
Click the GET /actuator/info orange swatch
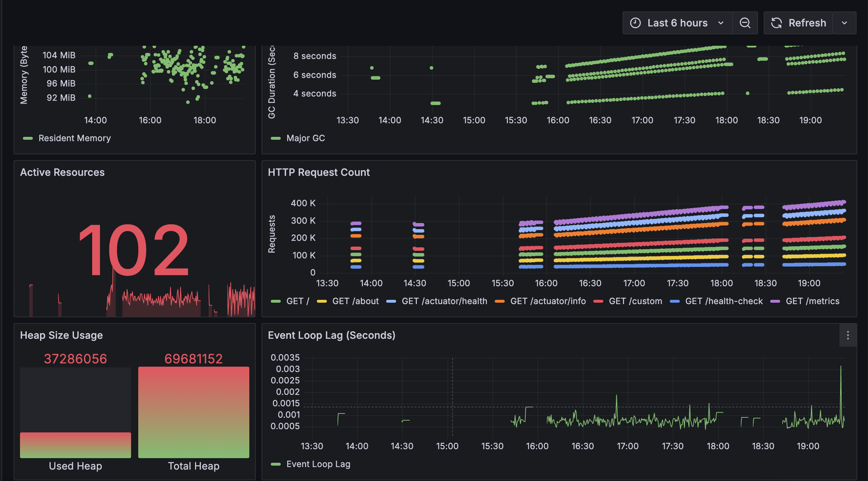coord(499,301)
